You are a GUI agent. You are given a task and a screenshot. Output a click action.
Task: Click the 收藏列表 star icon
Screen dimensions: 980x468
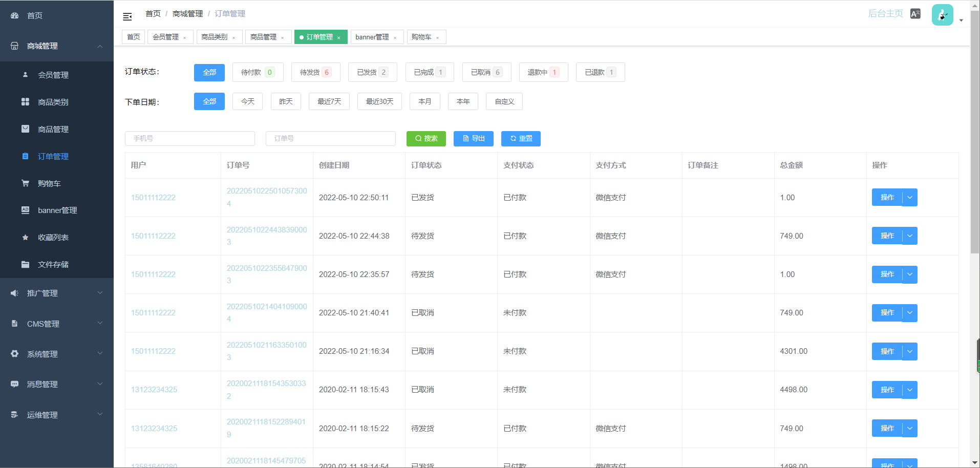[25, 237]
